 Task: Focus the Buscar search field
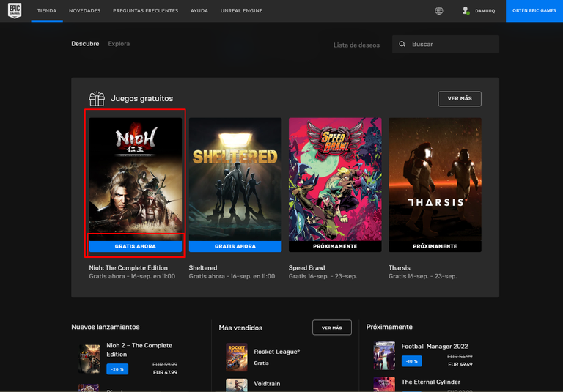click(451, 45)
